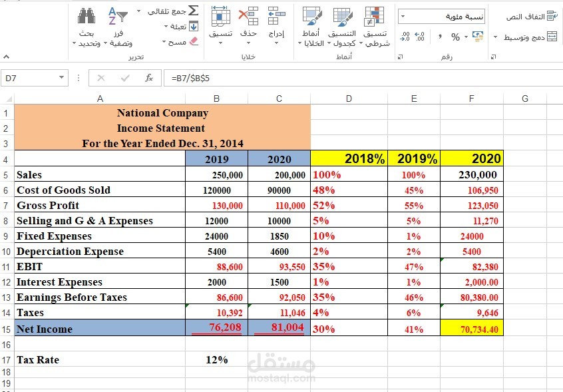The height and width of the screenshot is (392, 563).
Task: Click the Select All corner triangle
Action: (9, 98)
